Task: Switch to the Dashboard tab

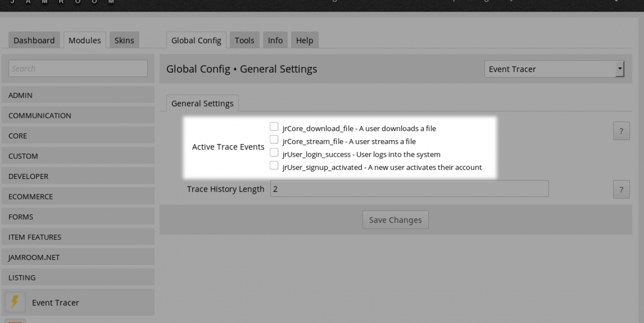Action: (34, 40)
